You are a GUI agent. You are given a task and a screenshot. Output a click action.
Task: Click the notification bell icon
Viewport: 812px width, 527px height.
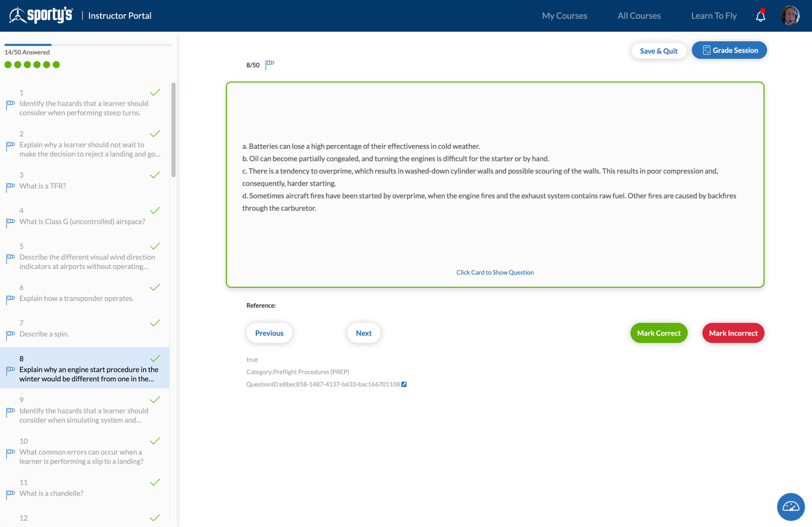click(760, 16)
